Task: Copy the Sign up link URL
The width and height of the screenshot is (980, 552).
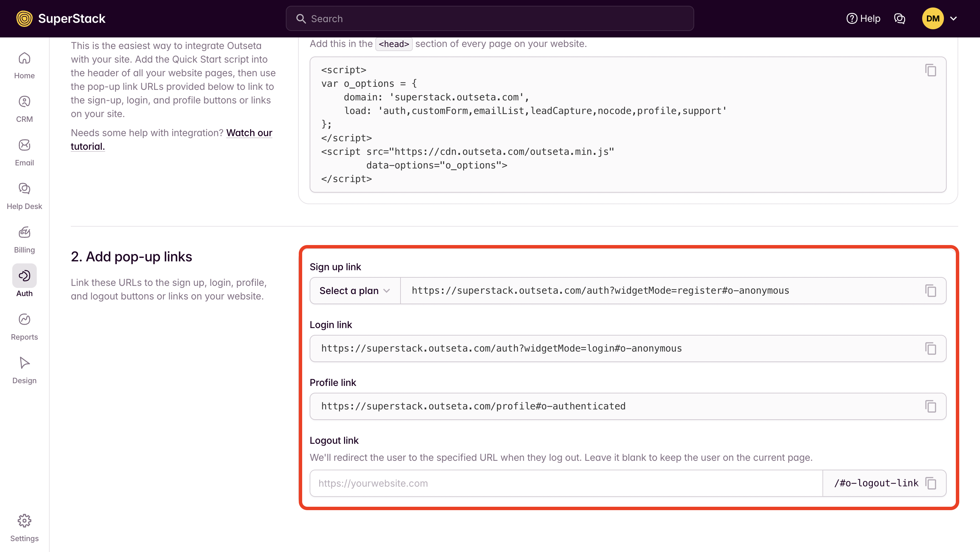Action: click(x=931, y=291)
